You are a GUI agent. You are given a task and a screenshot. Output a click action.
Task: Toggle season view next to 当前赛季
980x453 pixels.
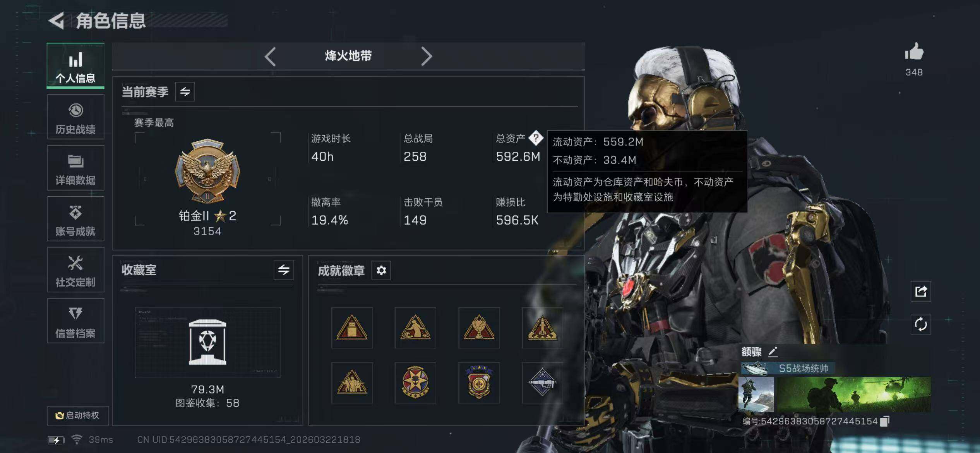pos(185,92)
